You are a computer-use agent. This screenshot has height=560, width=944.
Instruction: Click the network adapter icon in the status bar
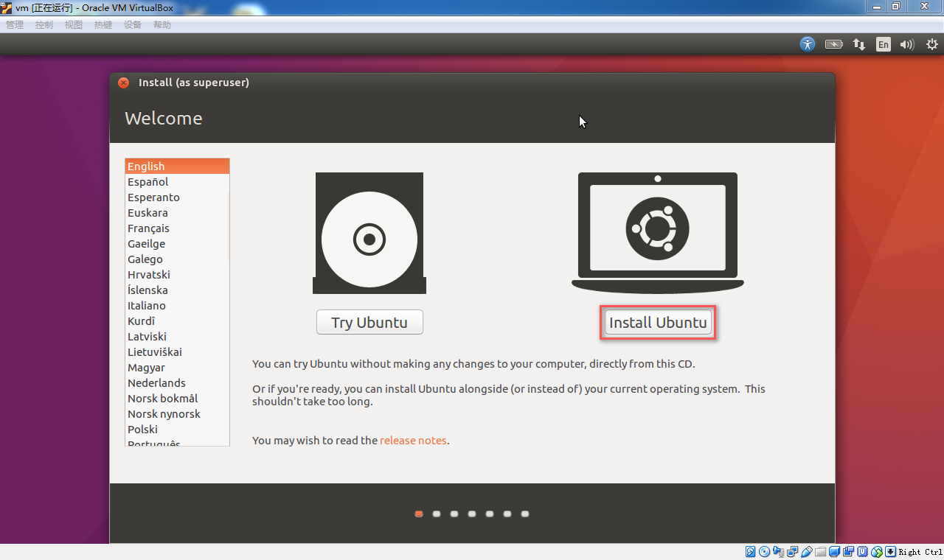(792, 551)
